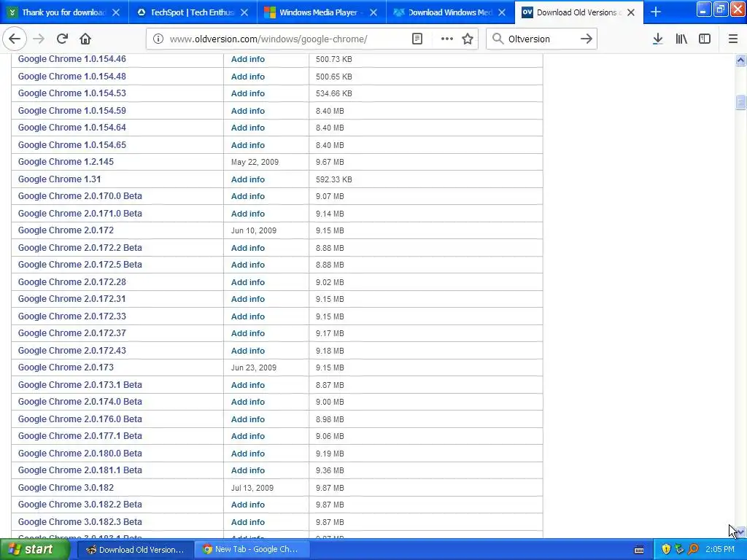
Task: Open Google Chrome 2.0.181.1 Beta link
Action: (80, 470)
